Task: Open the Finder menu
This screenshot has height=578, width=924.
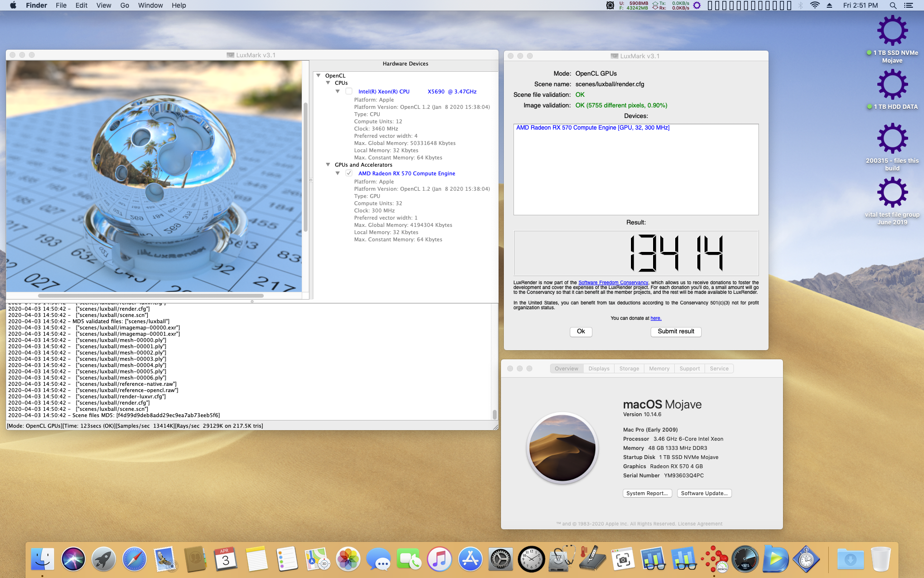Action: [37, 5]
